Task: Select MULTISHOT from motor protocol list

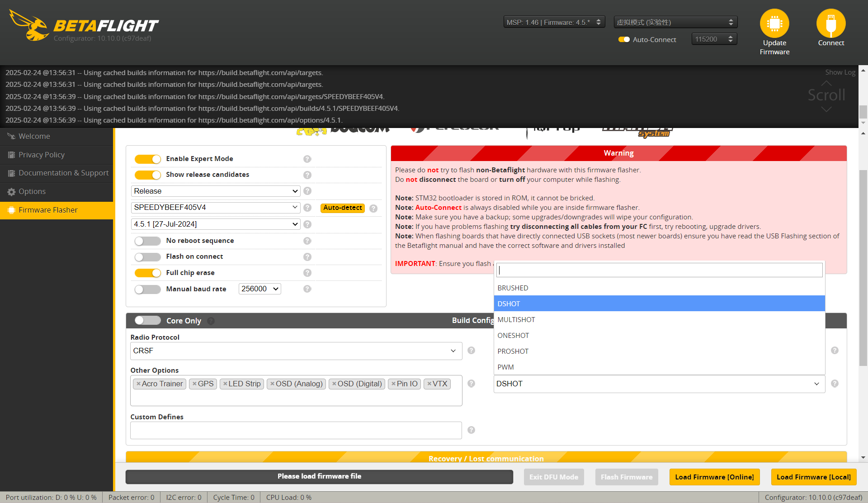Action: pos(659,319)
